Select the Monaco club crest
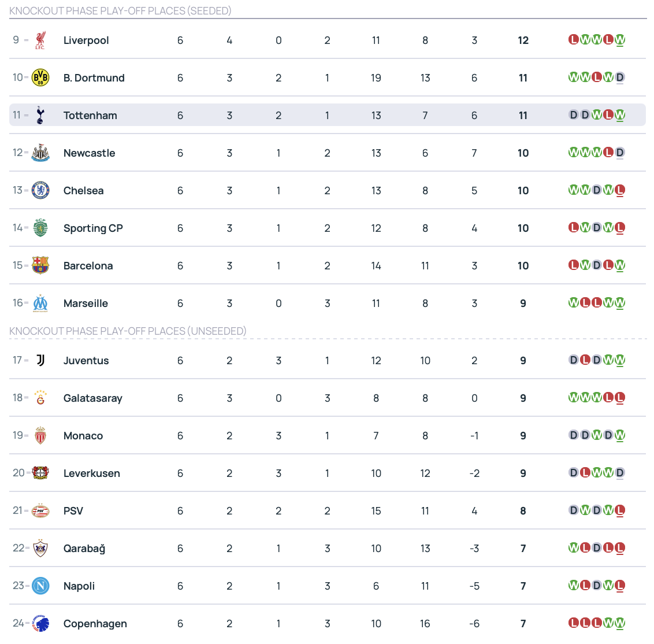 pos(40,435)
